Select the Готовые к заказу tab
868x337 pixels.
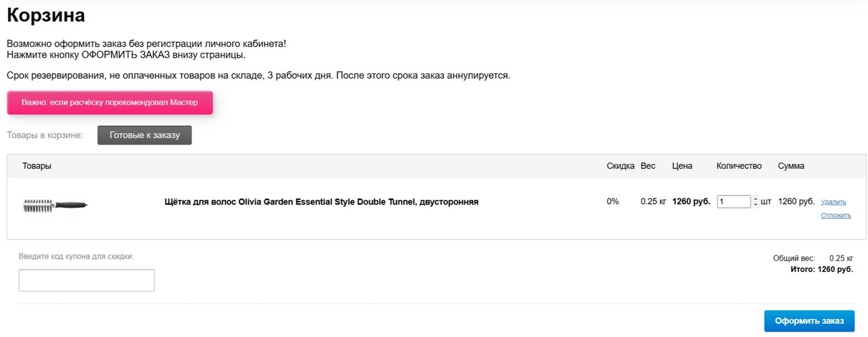[145, 135]
